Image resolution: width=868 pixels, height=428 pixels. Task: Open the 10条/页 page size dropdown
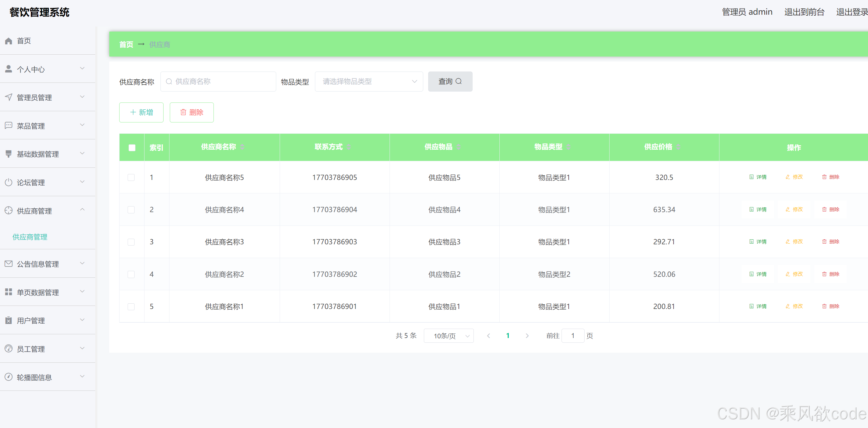[x=449, y=336]
